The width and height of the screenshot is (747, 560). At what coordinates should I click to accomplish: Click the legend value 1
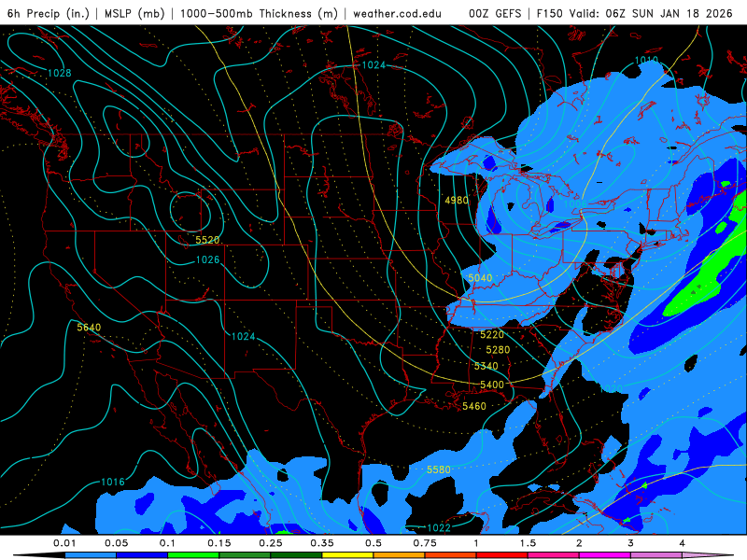(x=476, y=543)
